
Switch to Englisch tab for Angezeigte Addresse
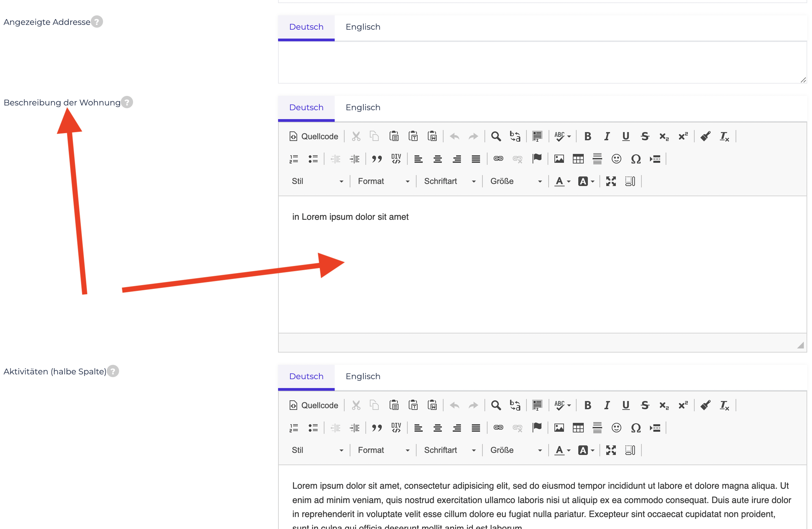click(x=363, y=27)
